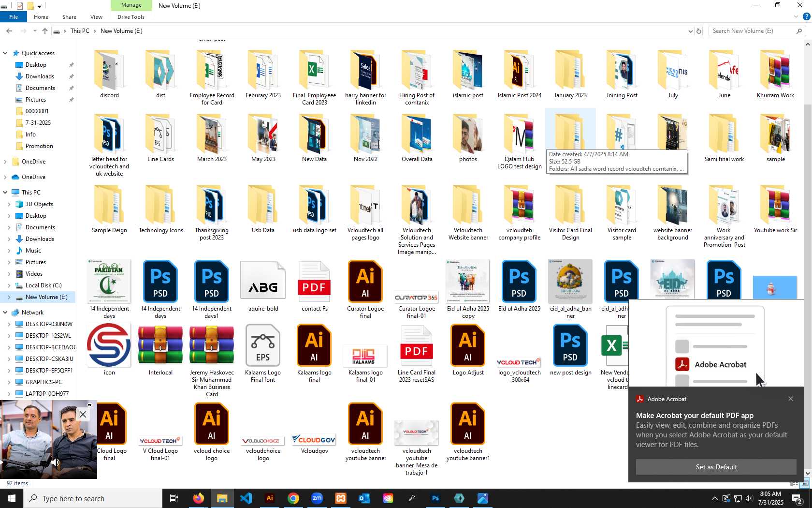812x508 pixels.
Task: Select the Kalaams Logo Final font EPS file
Action: point(263,353)
